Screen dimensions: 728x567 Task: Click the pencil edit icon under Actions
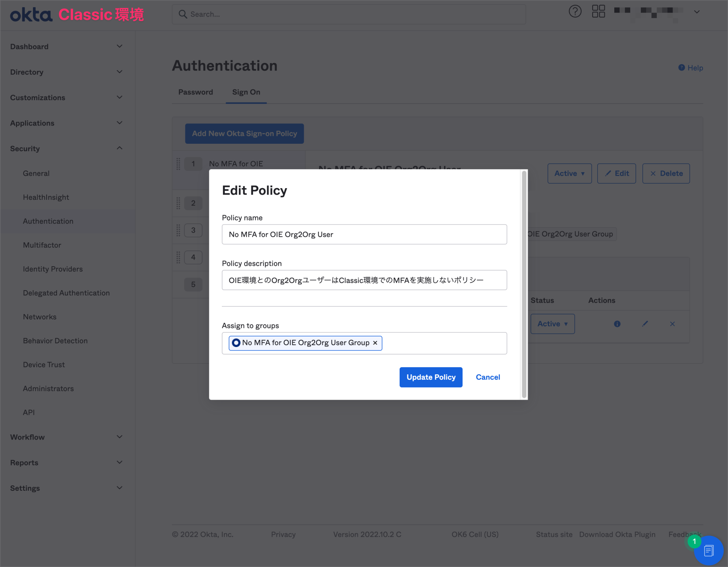[645, 324]
